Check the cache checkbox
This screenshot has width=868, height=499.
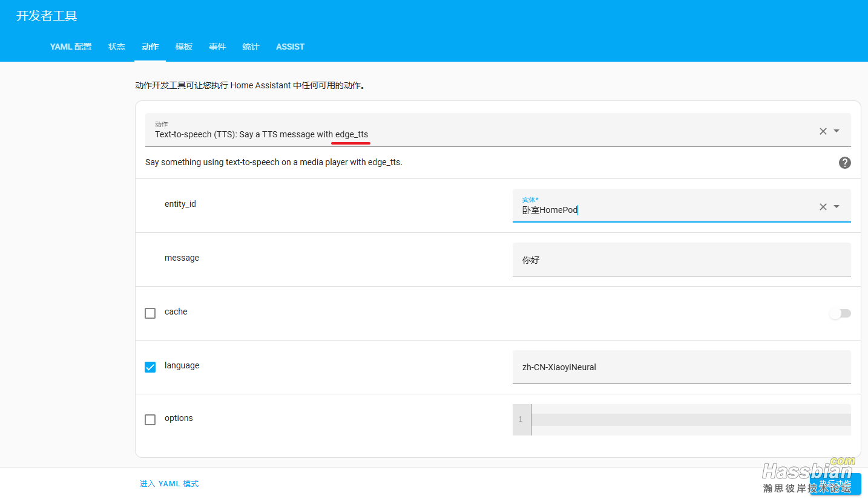(x=150, y=313)
